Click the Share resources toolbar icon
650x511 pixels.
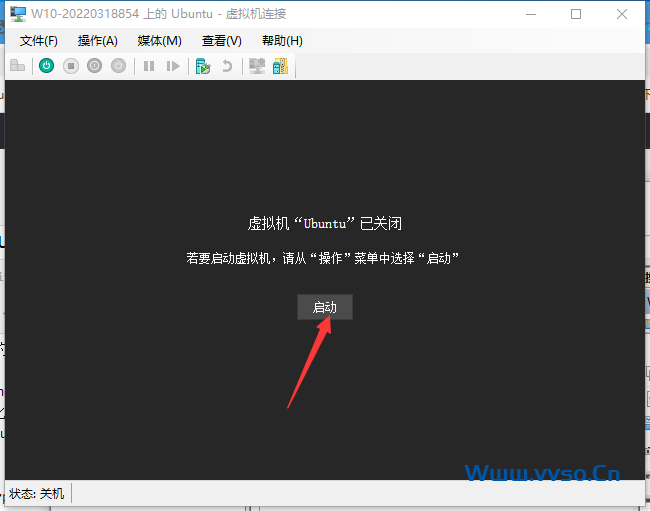click(x=281, y=66)
